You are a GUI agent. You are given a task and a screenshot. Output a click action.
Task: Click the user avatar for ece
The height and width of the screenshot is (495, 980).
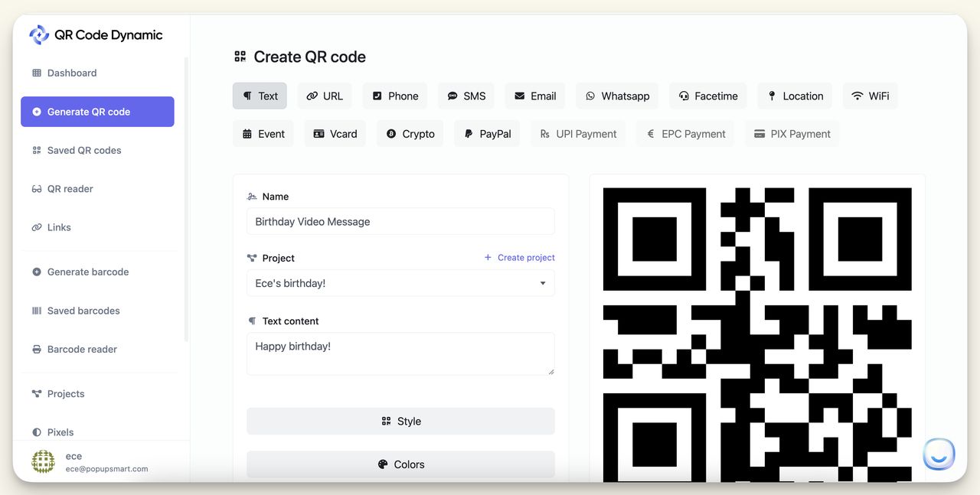43,461
